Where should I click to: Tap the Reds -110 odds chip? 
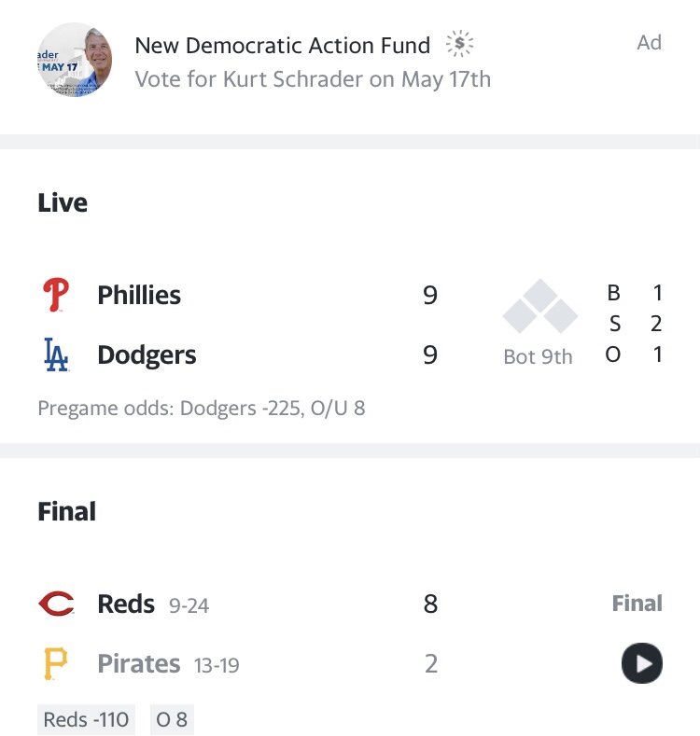pos(87,719)
